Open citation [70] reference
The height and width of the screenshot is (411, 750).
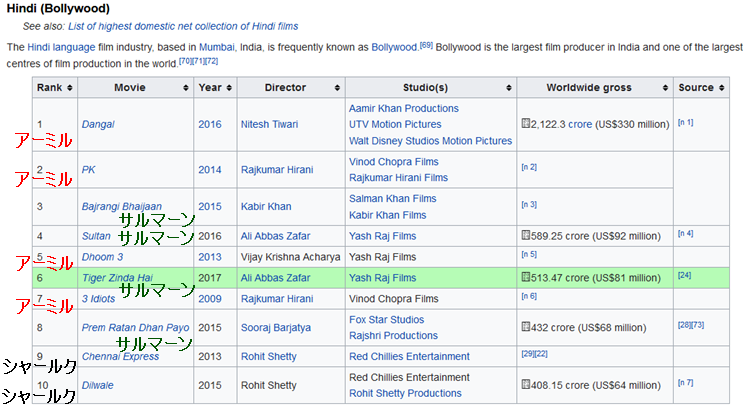coord(185,61)
